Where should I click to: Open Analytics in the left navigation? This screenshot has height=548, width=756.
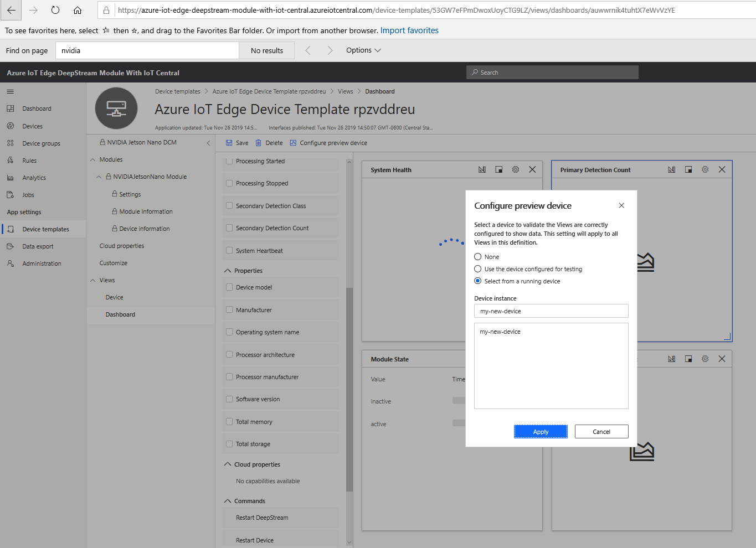pos(34,178)
